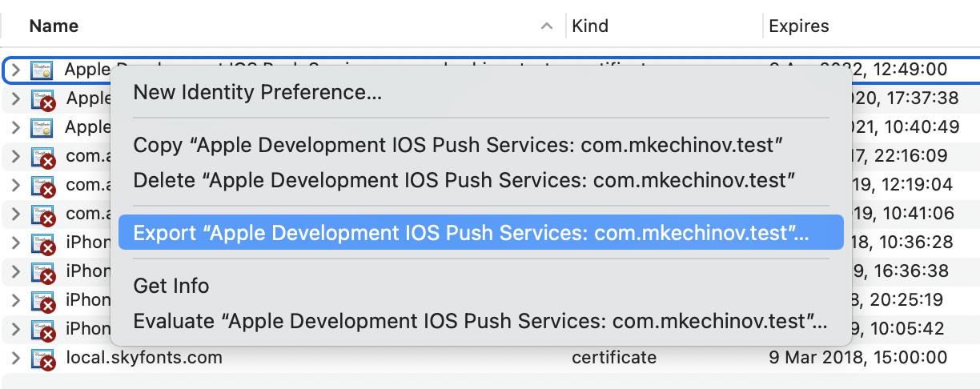
Task: Click the expired certificate icon on the row expiring 17:37:38
Action: click(x=42, y=99)
